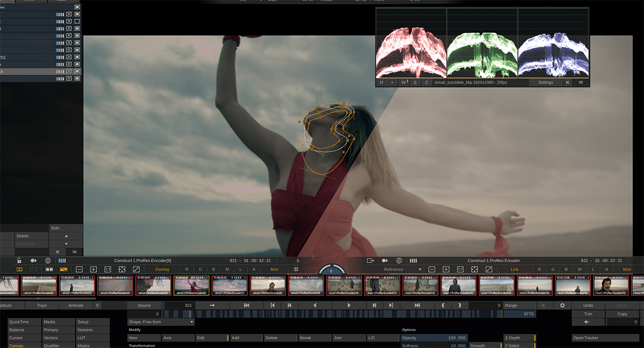Toggle the G channel in left viewer
Image resolution: width=644 pixels, height=348 pixels.
point(200,269)
